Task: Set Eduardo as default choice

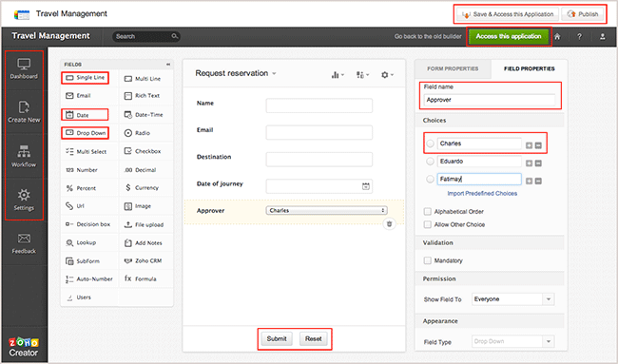Action: pos(431,162)
